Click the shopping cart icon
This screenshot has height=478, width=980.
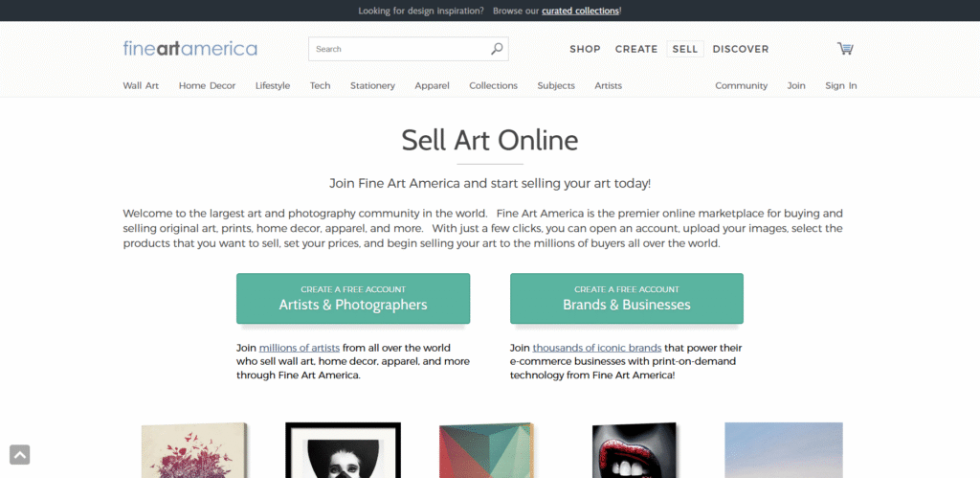[x=844, y=49]
